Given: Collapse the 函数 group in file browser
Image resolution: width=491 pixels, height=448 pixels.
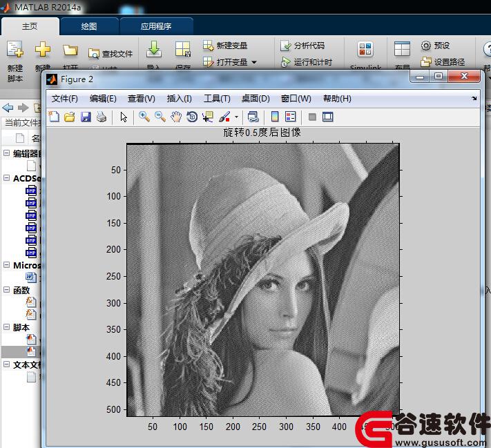Looking at the screenshot, I should coord(6,290).
